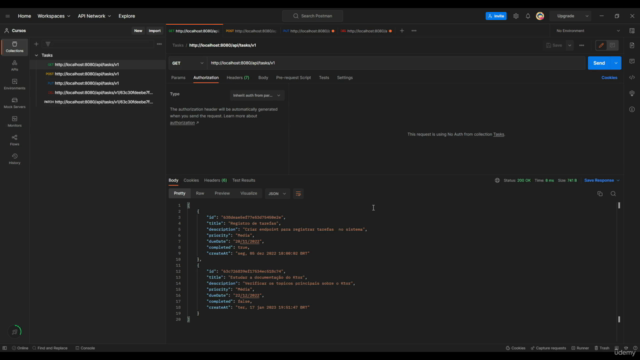Collapse the Tasks collection
Image resolution: width=640 pixels, height=360 pixels.
click(x=36, y=55)
